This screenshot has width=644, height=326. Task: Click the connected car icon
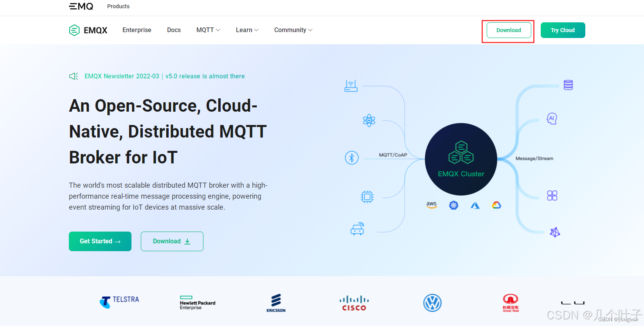pos(358,229)
